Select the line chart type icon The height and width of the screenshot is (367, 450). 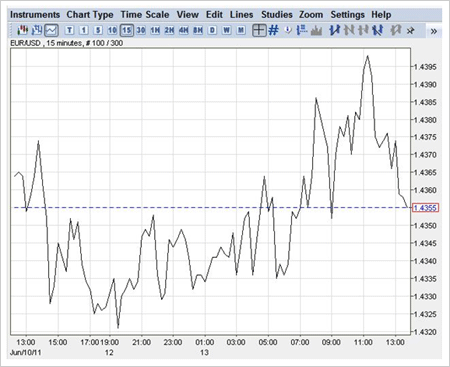(51, 30)
